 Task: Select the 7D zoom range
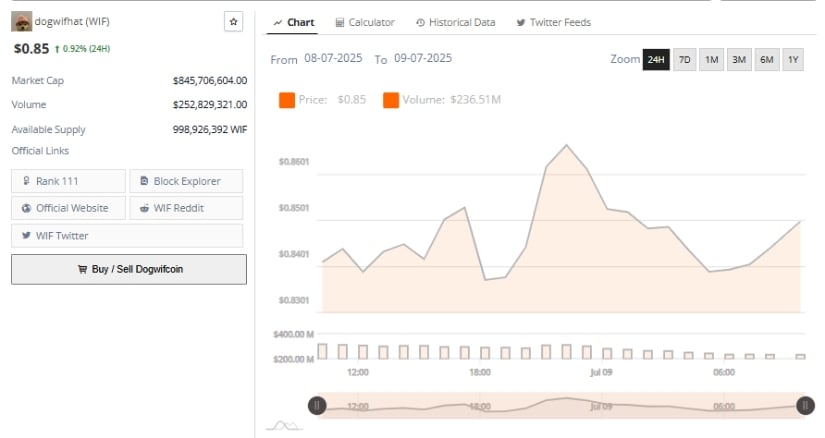pos(685,59)
